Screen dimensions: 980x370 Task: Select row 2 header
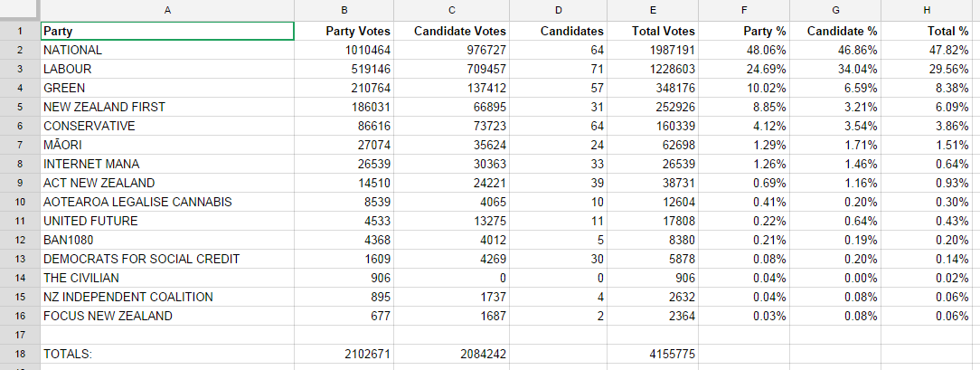pos(19,51)
